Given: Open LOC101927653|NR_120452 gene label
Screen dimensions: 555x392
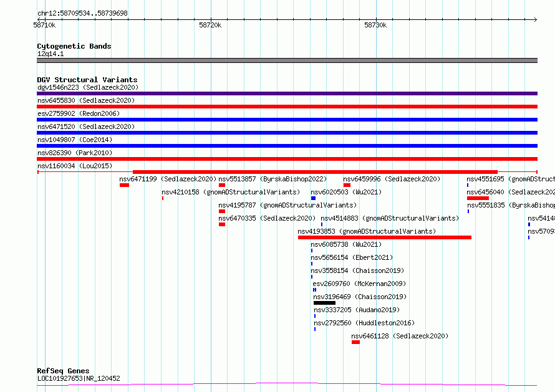Looking at the screenshot, I should point(79,378).
